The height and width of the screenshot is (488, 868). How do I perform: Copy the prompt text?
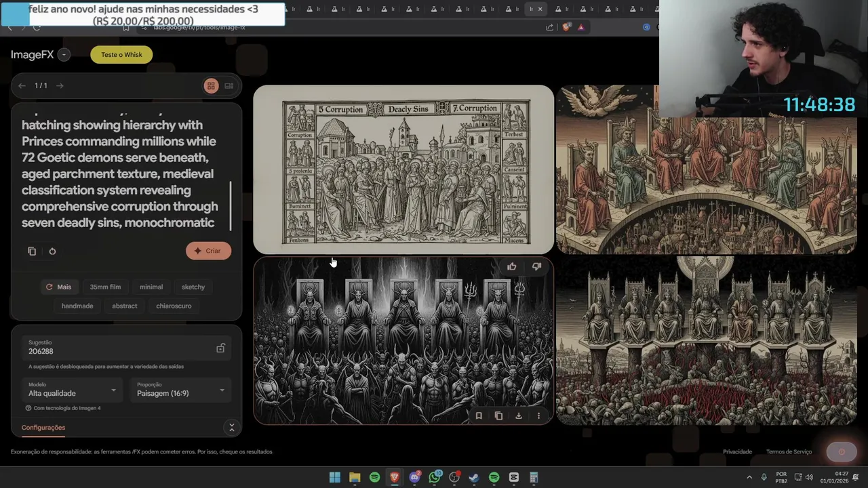tap(32, 251)
